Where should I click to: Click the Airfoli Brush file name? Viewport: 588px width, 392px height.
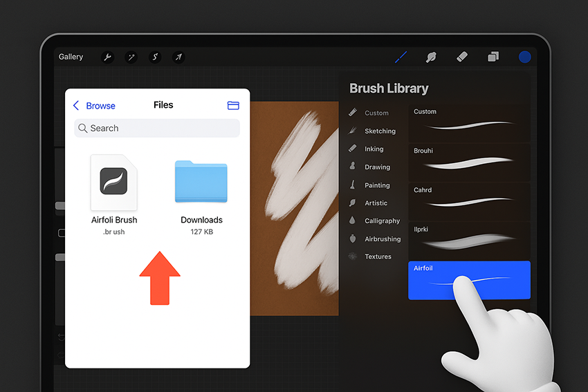(x=114, y=220)
